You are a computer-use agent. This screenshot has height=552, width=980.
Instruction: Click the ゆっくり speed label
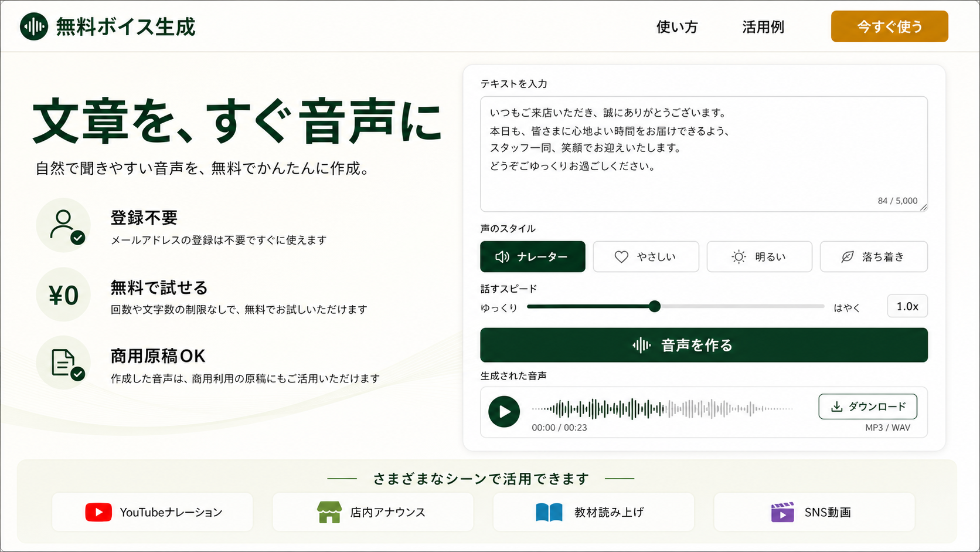click(499, 308)
